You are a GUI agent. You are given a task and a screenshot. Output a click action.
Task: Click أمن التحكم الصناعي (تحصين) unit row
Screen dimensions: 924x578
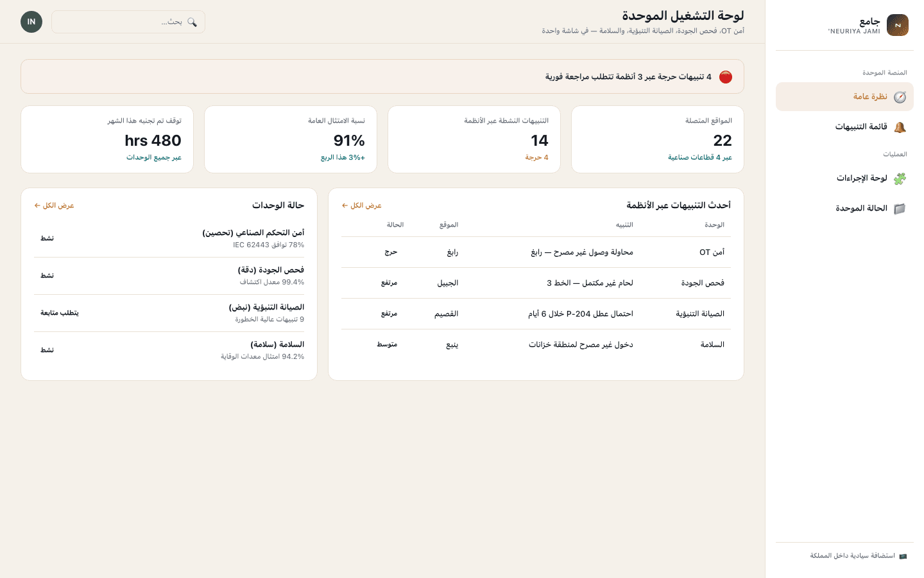pos(169,238)
